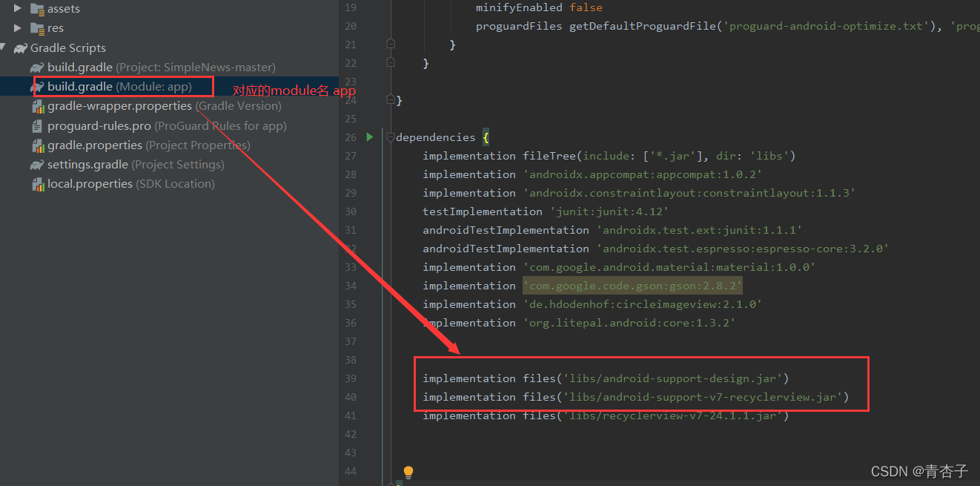The height and width of the screenshot is (486, 980).
Task: Click the properties icon beside local.properties
Action: [39, 183]
